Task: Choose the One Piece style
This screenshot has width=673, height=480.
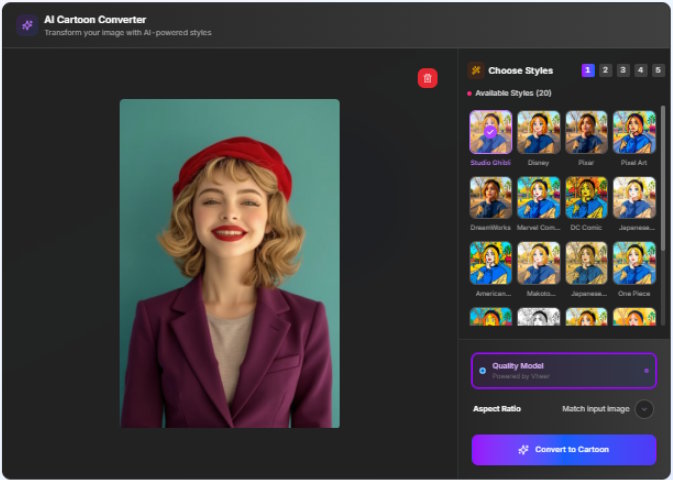Action: (634, 263)
